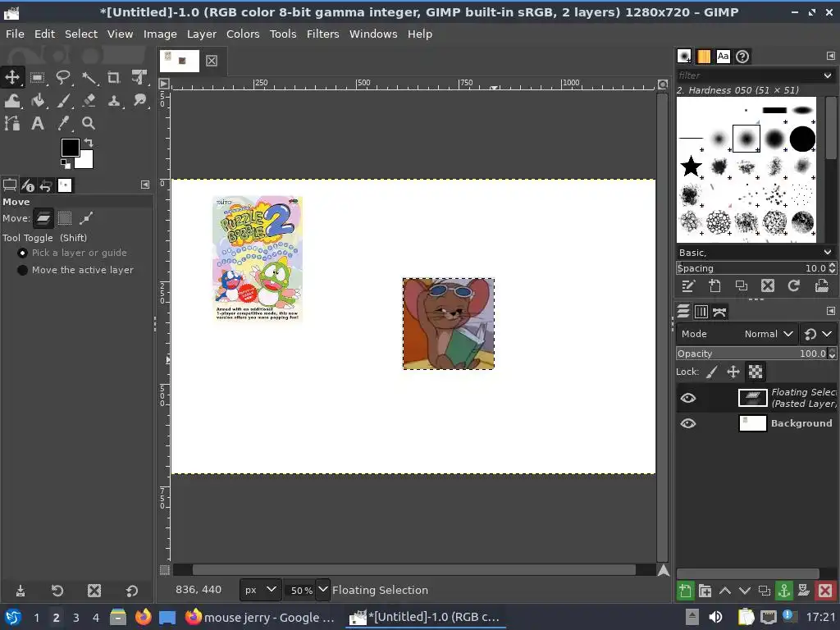Set Move mode to path
The height and width of the screenshot is (630, 840).
[86, 218]
